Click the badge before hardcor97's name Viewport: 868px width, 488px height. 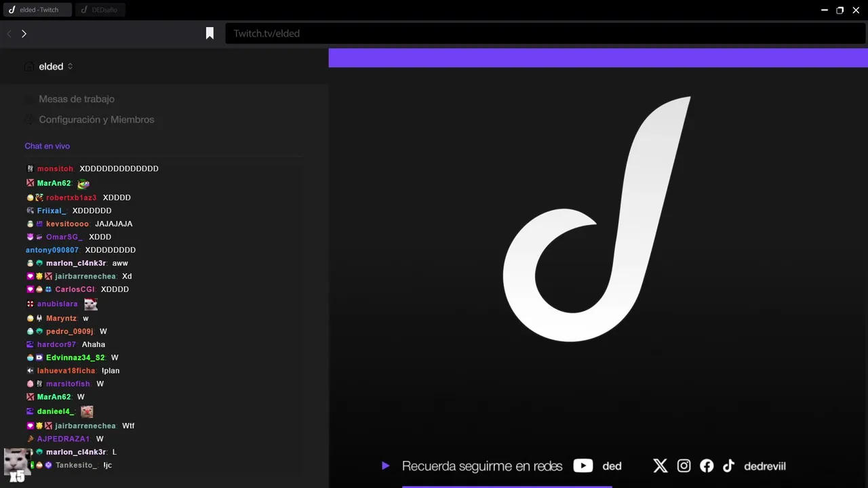[x=30, y=344]
